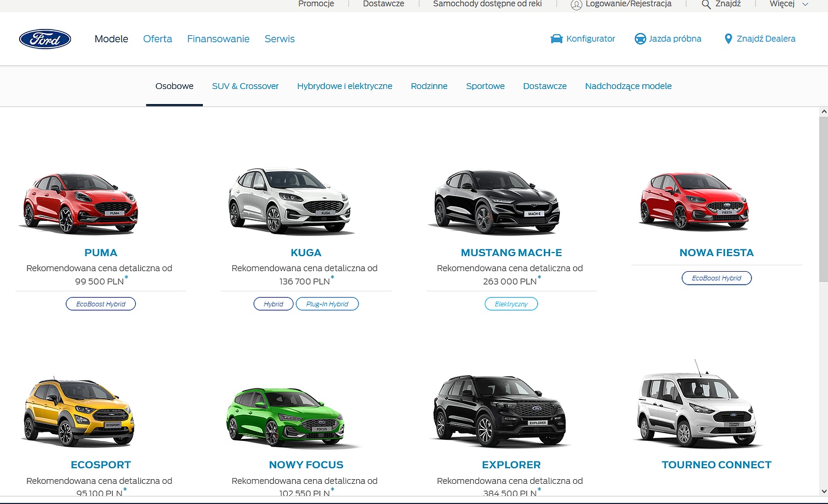Click Hybrid badge under Kuga
Image resolution: width=828 pixels, height=504 pixels.
[273, 304]
